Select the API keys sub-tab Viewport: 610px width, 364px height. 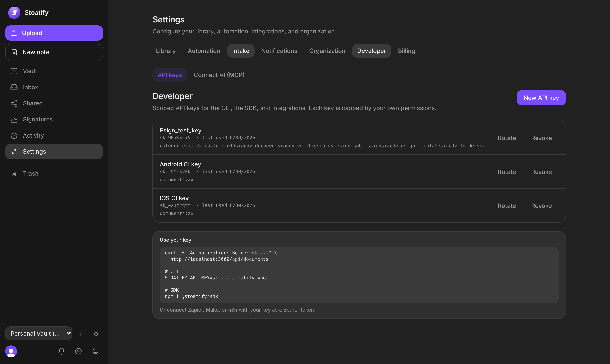pos(170,75)
